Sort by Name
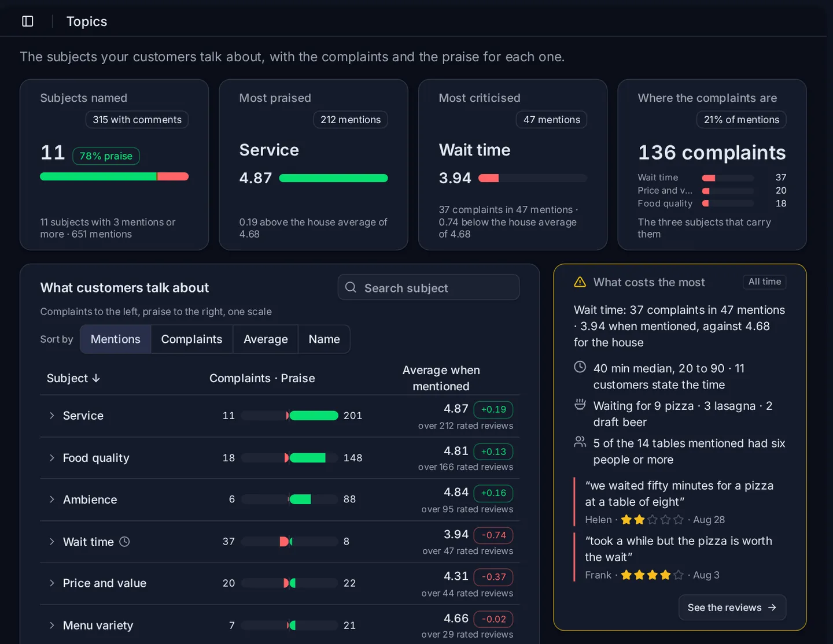Image resolution: width=833 pixels, height=644 pixels. point(324,339)
